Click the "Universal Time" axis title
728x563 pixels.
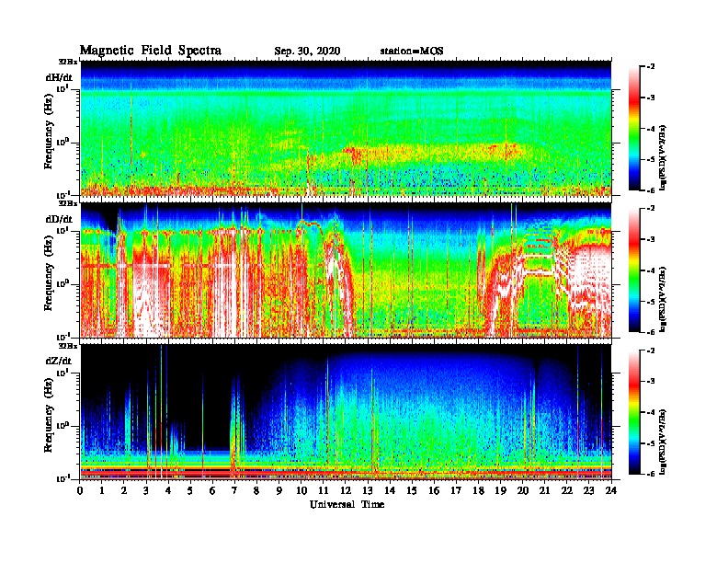[347, 504]
